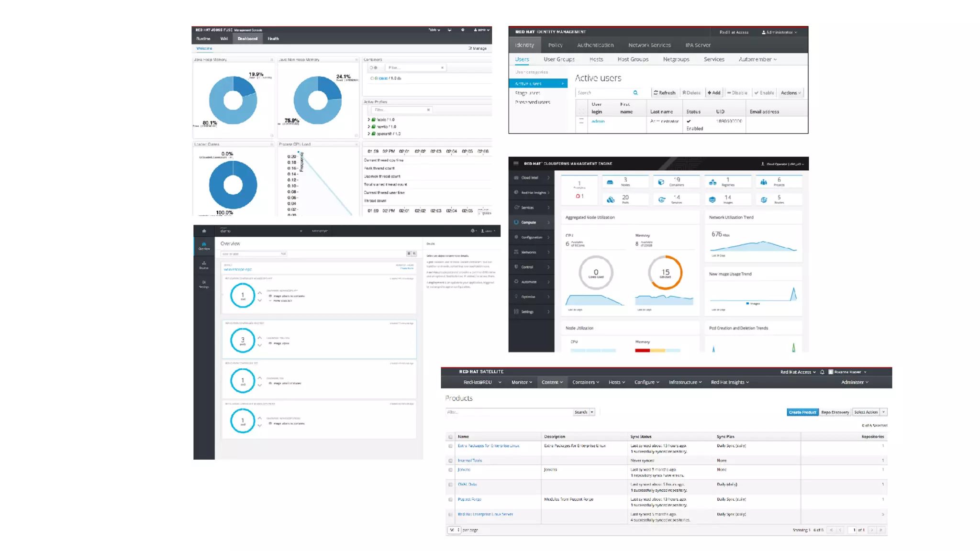Open the Select Action dropdown arrow
Viewport: 980px width, 551px height.
tap(883, 412)
